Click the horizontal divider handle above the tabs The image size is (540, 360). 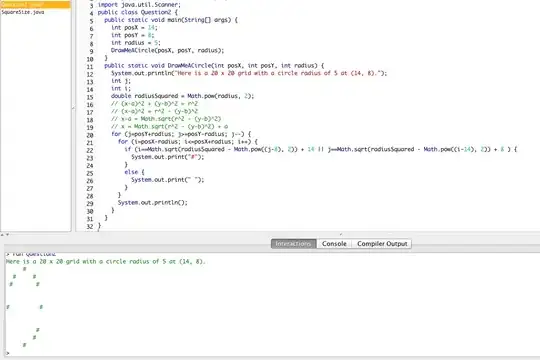341,234
